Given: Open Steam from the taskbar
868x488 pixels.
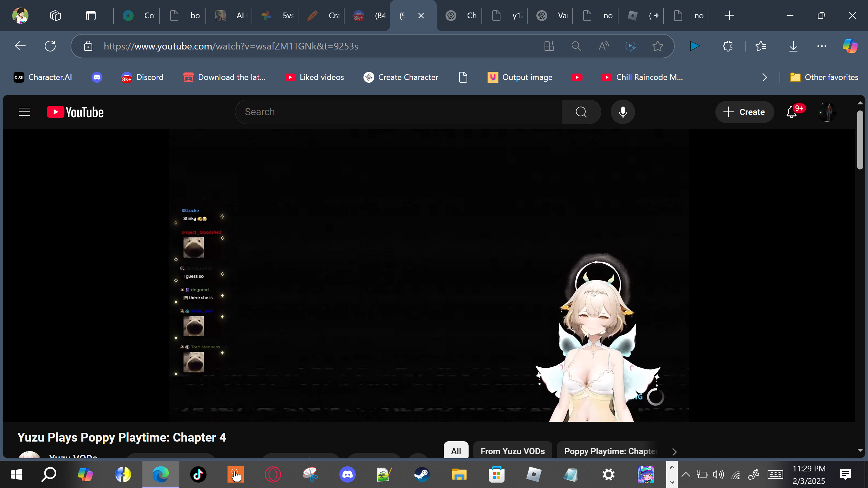Looking at the screenshot, I should (x=422, y=474).
